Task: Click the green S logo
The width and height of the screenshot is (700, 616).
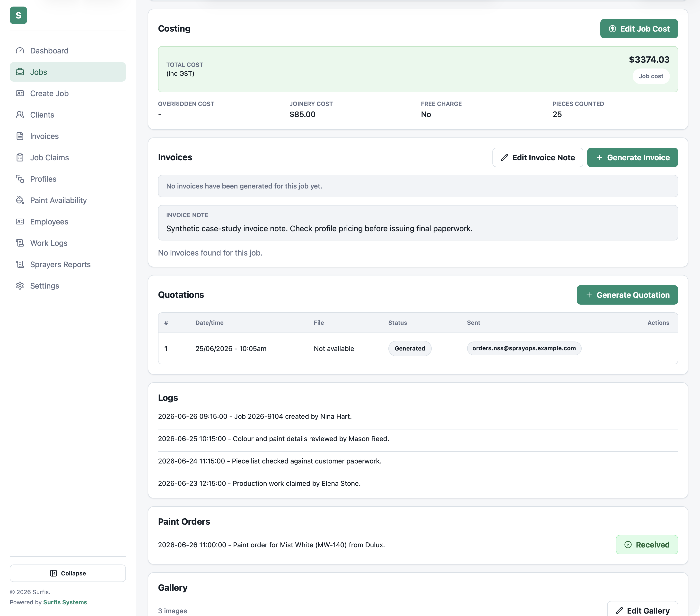Action: coord(18,15)
